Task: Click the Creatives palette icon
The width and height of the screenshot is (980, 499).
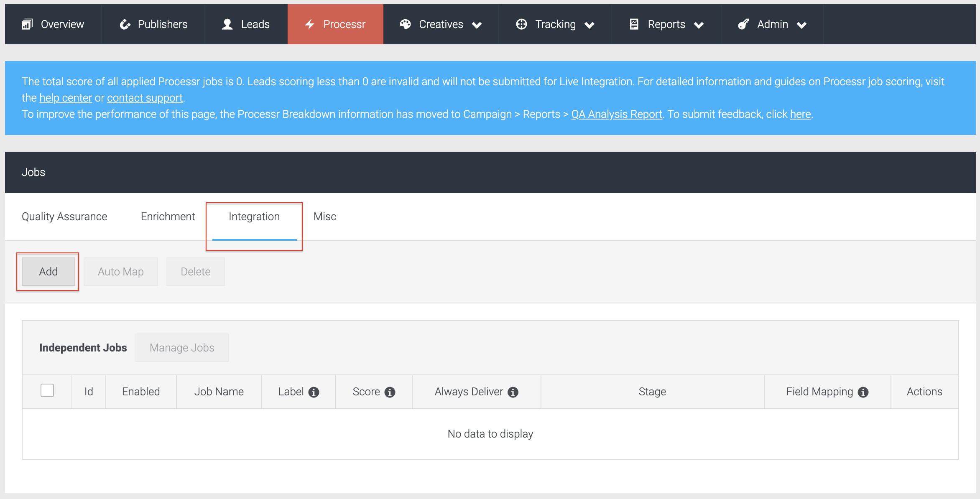Action: pyautogui.click(x=405, y=24)
